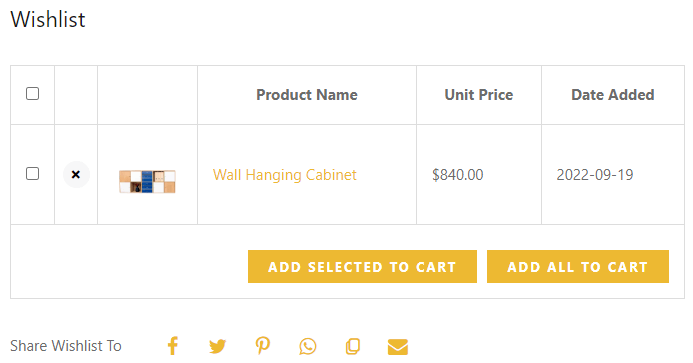This screenshot has height=363, width=693.
Task: Share wishlist on Facebook
Action: point(173,346)
